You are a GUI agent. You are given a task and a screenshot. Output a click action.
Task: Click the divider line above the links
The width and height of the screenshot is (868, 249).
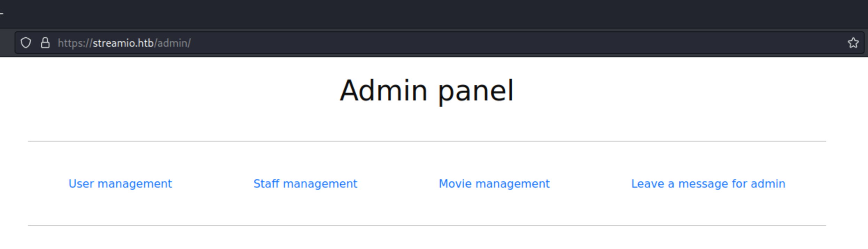[427, 141]
